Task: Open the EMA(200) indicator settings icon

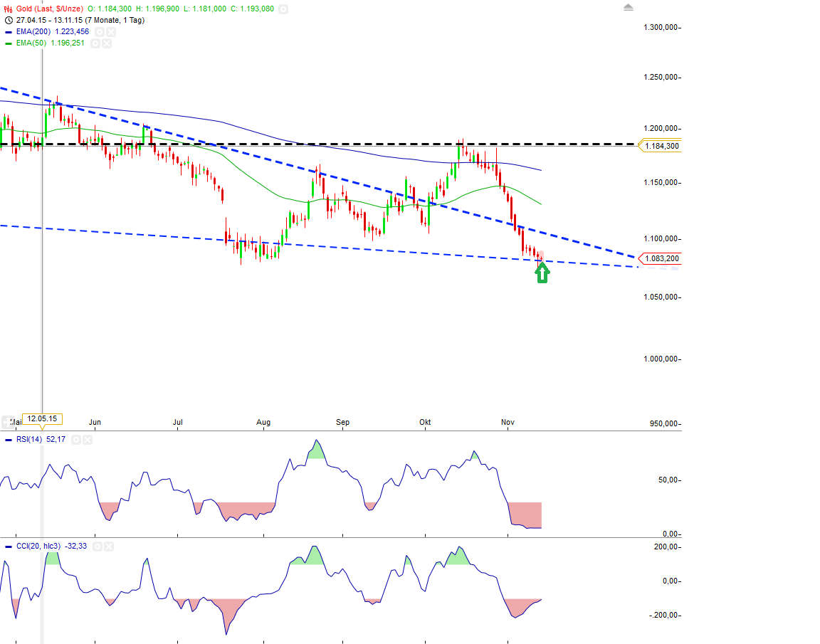Action: (100, 32)
